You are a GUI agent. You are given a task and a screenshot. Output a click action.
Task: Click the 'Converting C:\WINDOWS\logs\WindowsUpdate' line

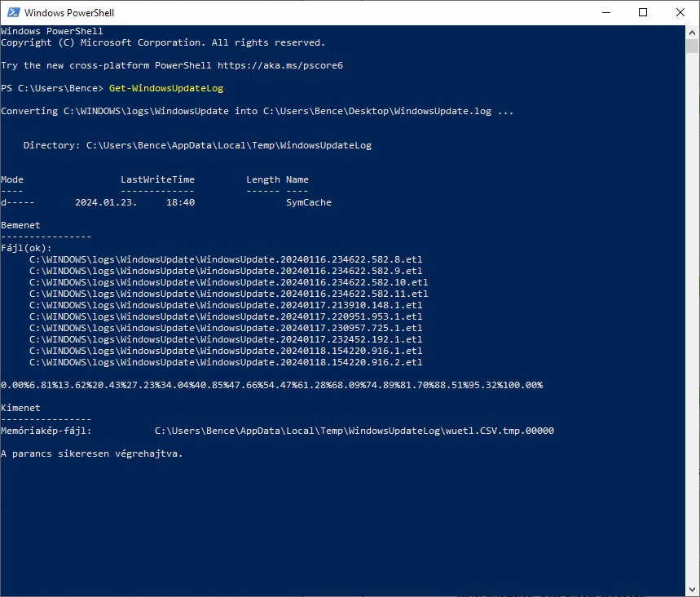pos(258,111)
